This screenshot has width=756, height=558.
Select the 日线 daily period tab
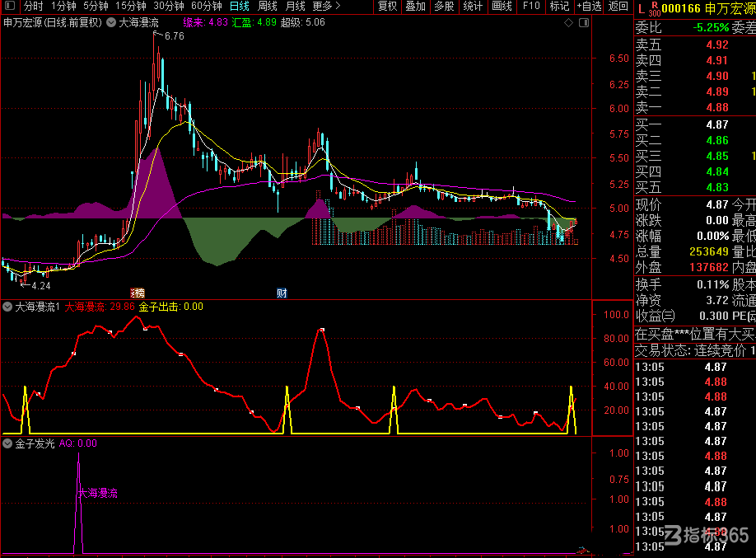(x=239, y=7)
